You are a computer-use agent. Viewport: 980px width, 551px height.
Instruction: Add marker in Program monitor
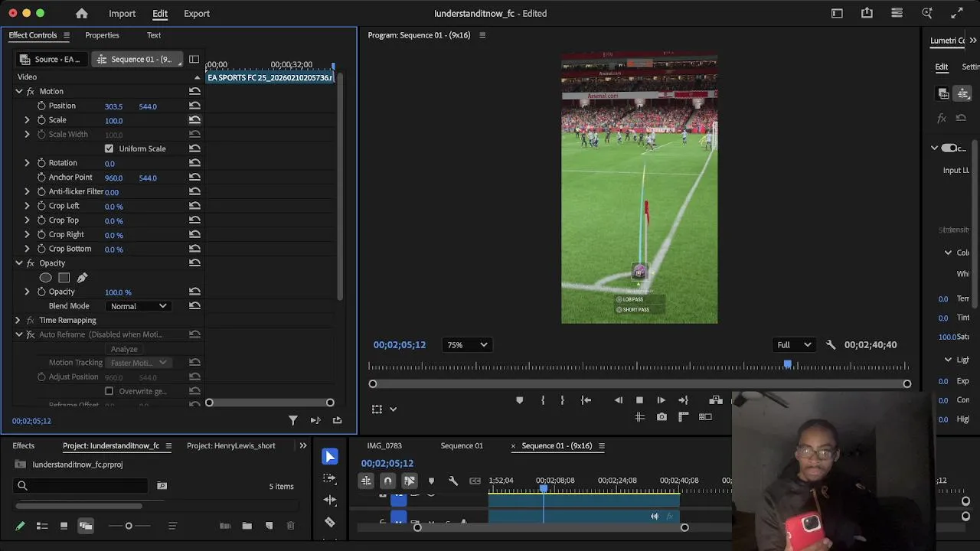click(519, 400)
